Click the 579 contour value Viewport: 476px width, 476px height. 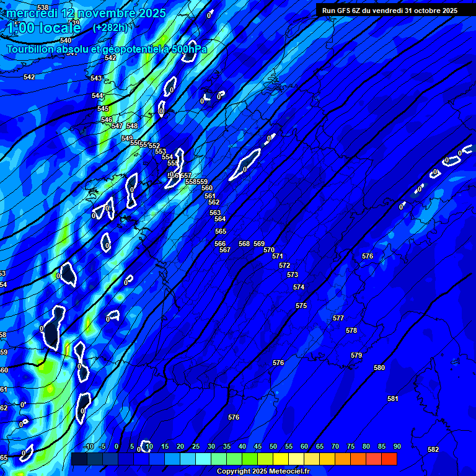tap(356, 355)
